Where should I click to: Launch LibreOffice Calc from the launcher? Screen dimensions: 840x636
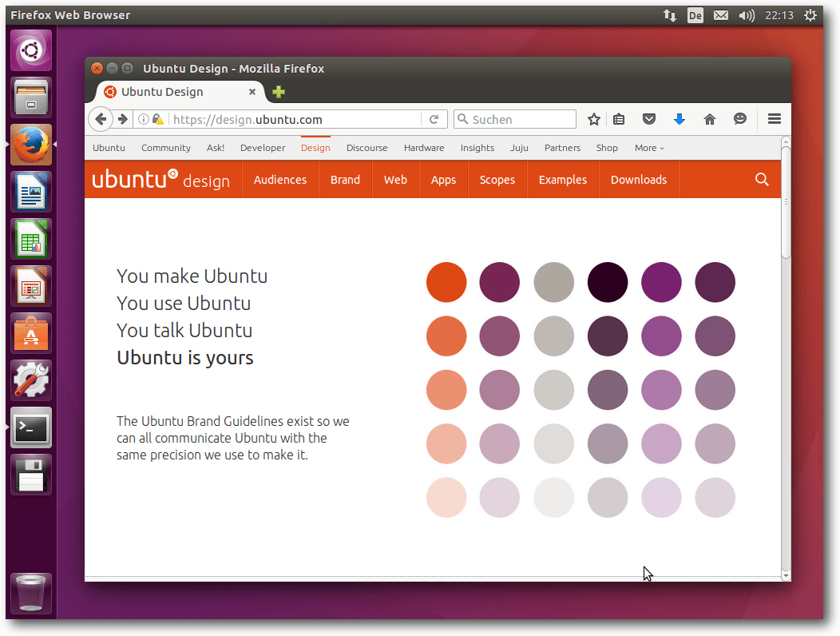click(31, 239)
